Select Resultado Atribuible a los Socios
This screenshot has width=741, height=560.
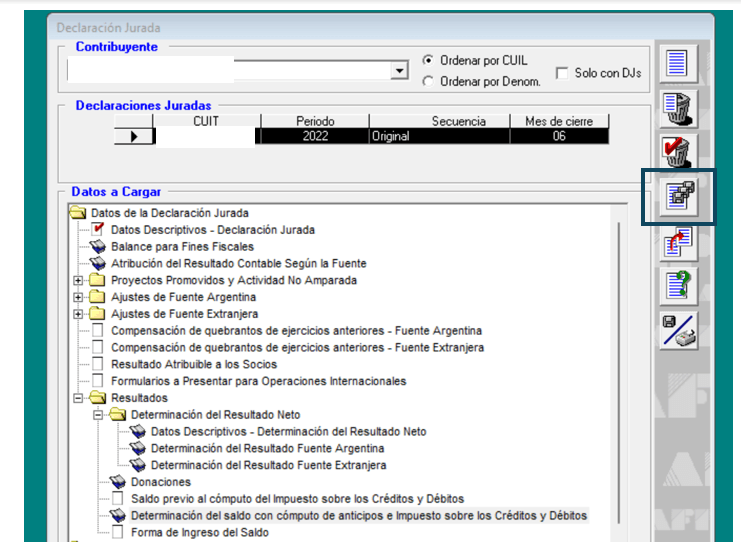(194, 364)
